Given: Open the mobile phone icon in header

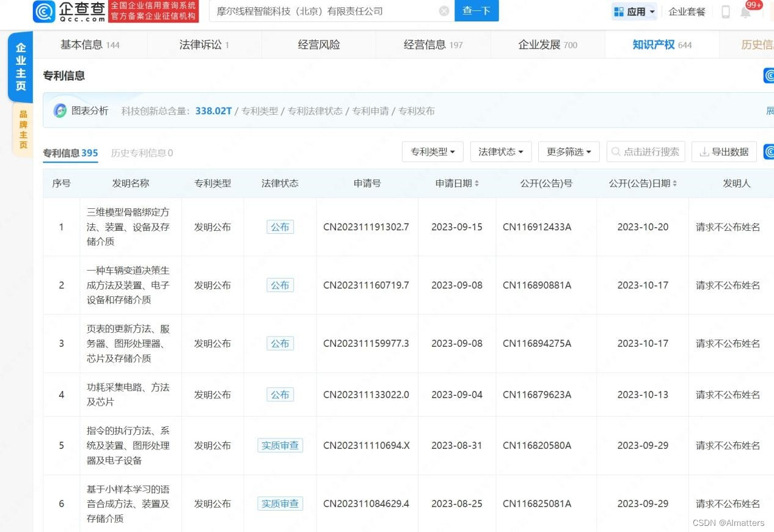Looking at the screenshot, I should click(x=726, y=12).
